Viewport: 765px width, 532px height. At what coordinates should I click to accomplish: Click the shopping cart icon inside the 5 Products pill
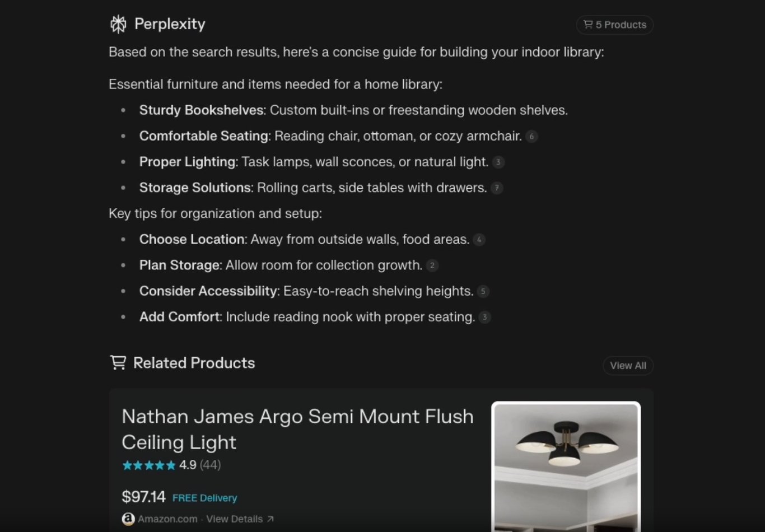click(587, 25)
